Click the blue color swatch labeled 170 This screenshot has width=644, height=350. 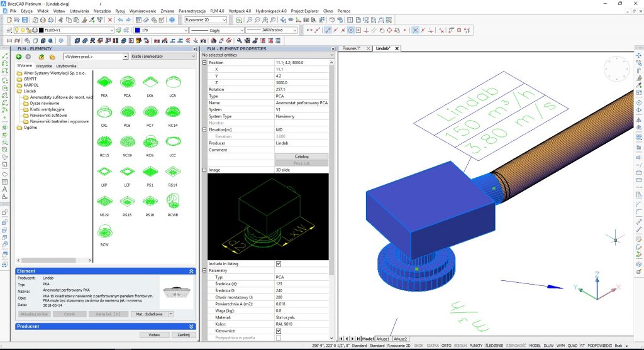[138, 30]
